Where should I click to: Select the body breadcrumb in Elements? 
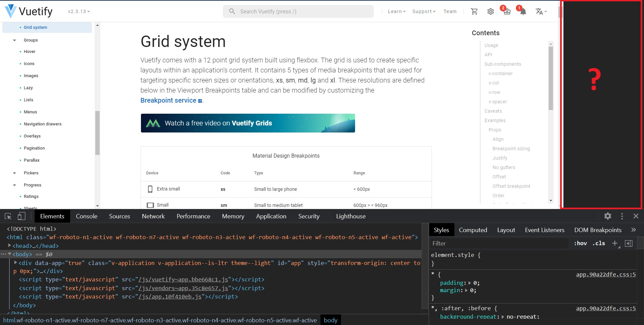pos(331,320)
